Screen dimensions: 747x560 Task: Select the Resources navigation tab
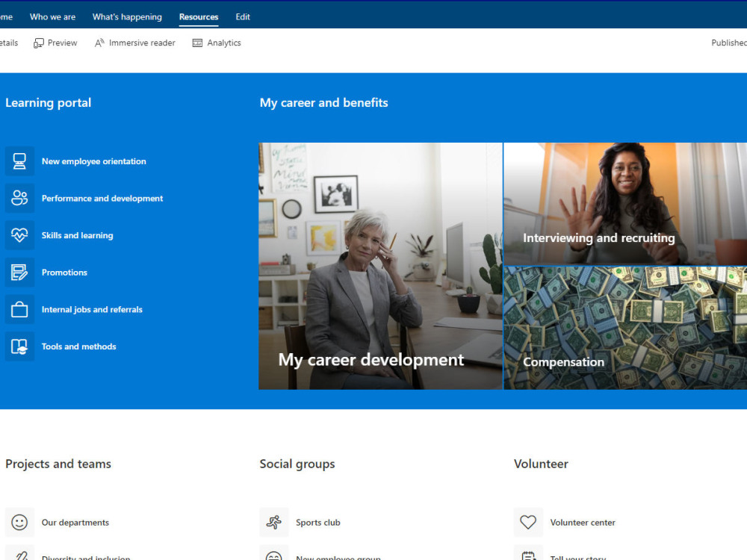[199, 16]
